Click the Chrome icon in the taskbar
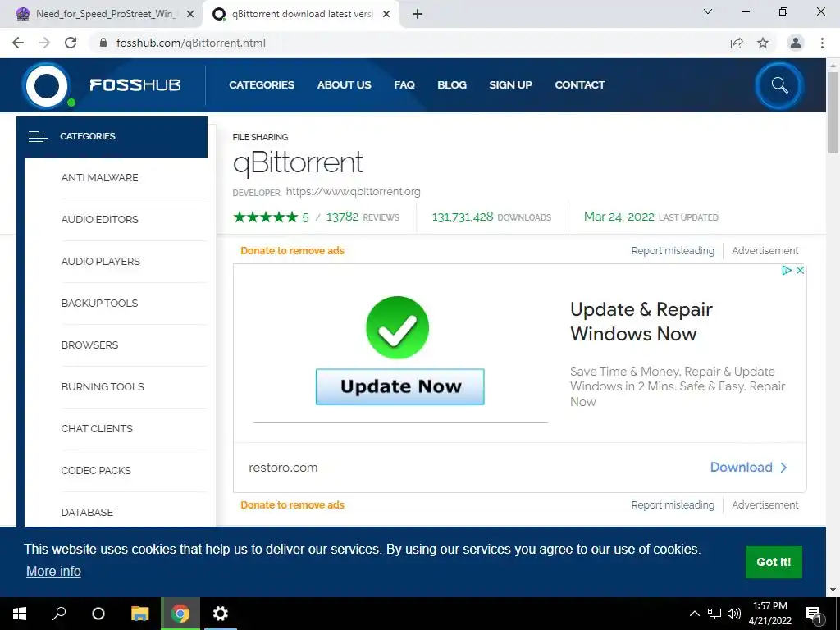This screenshot has height=630, width=840. [x=180, y=614]
